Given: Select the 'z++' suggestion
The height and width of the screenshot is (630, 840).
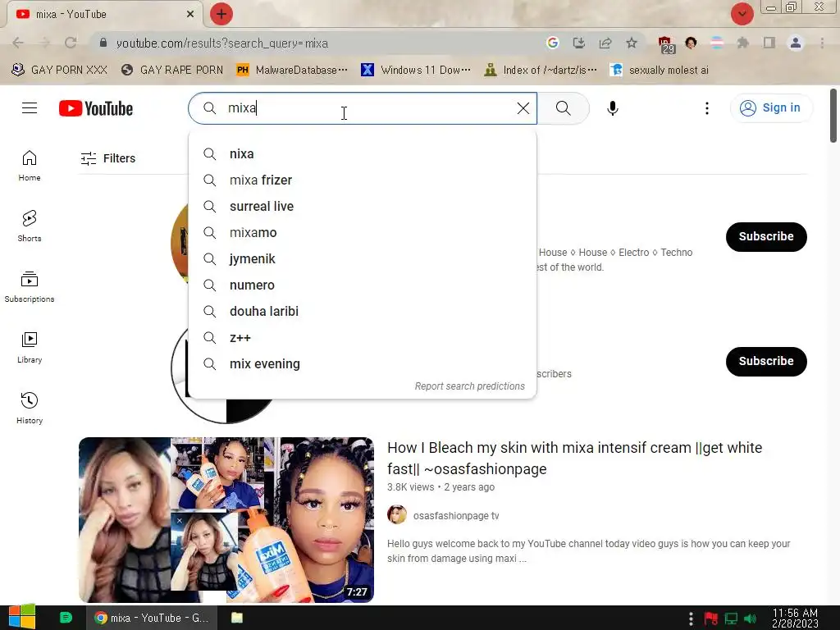Looking at the screenshot, I should point(363,337).
